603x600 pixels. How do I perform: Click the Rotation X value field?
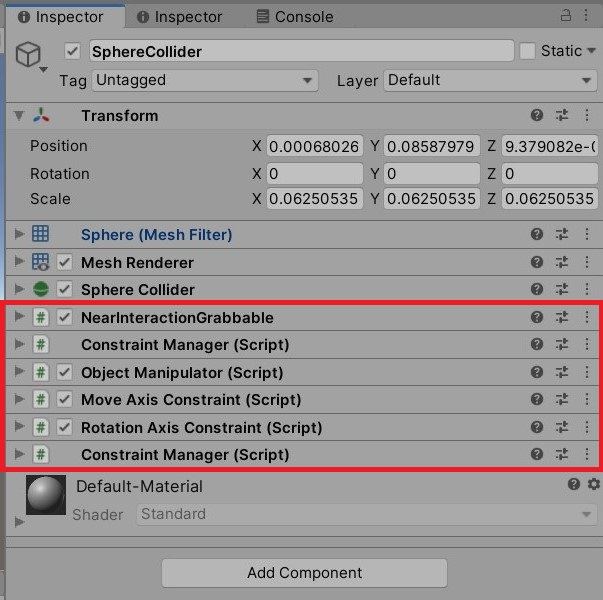(x=315, y=173)
